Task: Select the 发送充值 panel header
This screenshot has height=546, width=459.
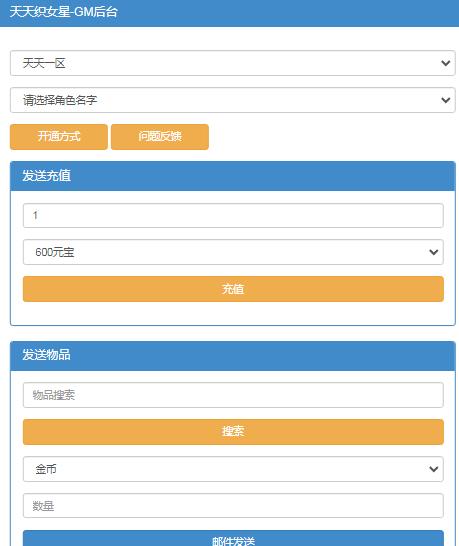Action: (233, 176)
